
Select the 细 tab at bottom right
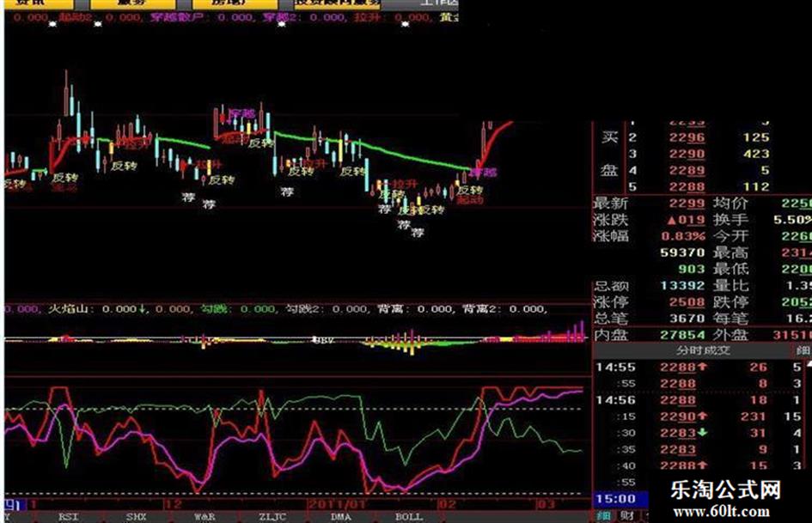point(603,516)
